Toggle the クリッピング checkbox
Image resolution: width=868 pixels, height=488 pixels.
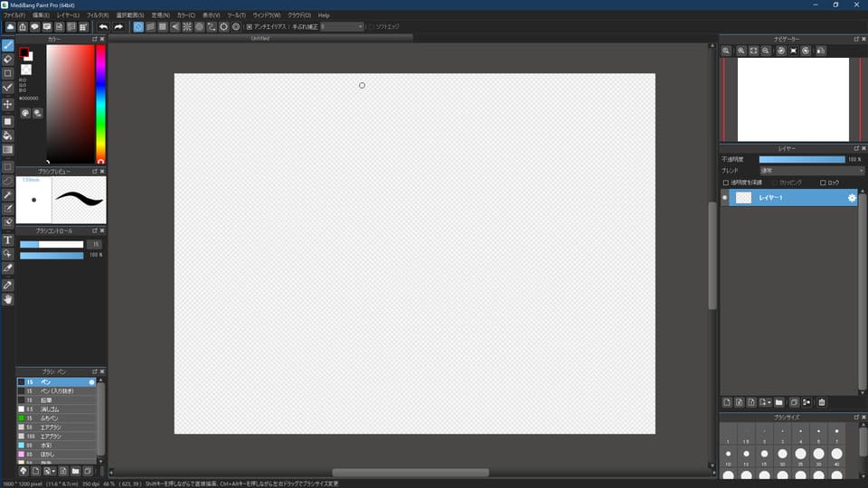pos(775,183)
